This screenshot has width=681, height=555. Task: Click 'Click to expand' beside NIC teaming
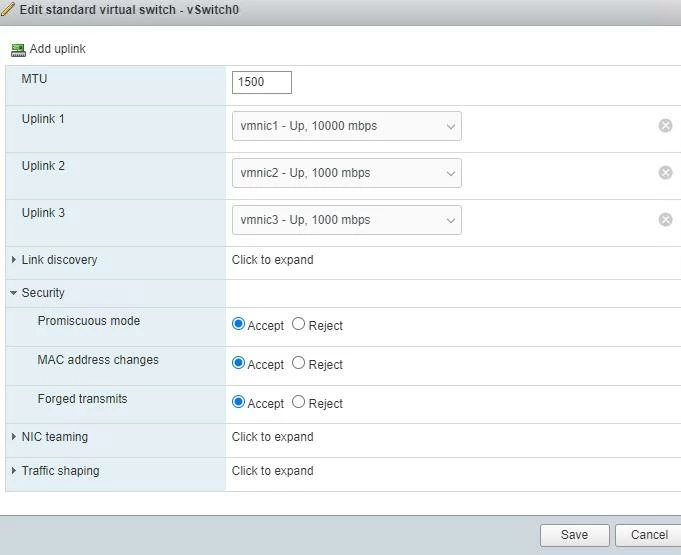pos(272,436)
